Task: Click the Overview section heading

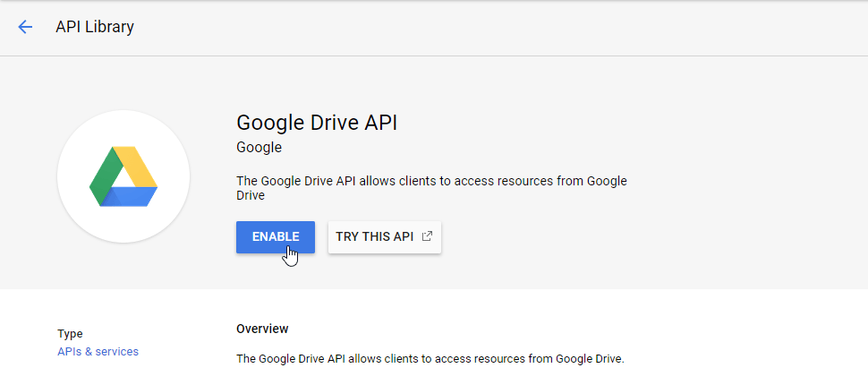Action: point(262,329)
